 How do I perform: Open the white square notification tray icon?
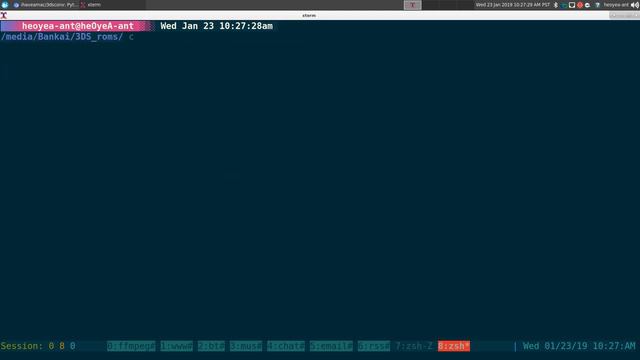pyautogui.click(x=572, y=5)
